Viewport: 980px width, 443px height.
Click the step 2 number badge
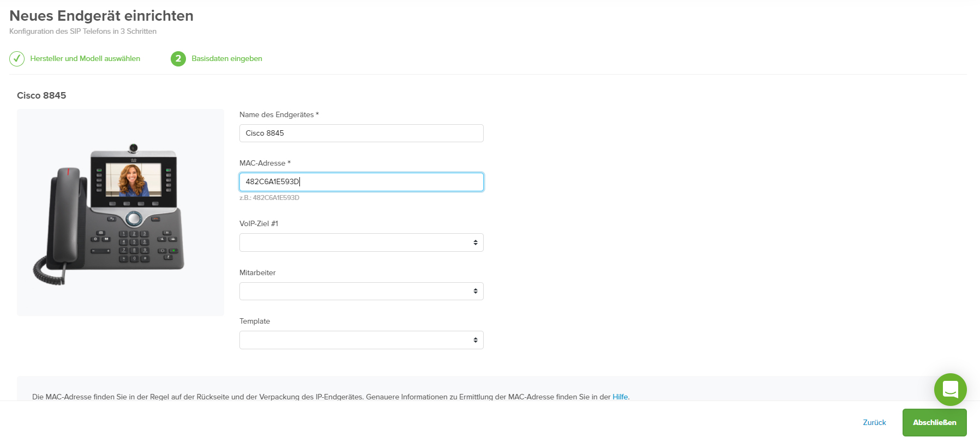point(178,59)
